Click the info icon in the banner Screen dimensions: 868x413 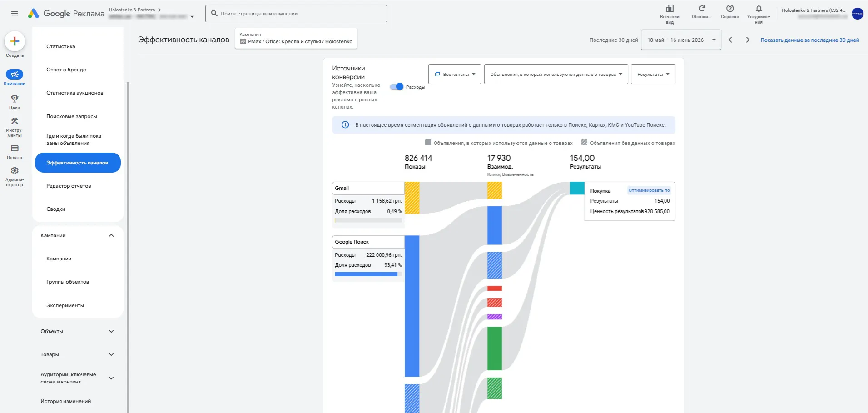click(345, 125)
